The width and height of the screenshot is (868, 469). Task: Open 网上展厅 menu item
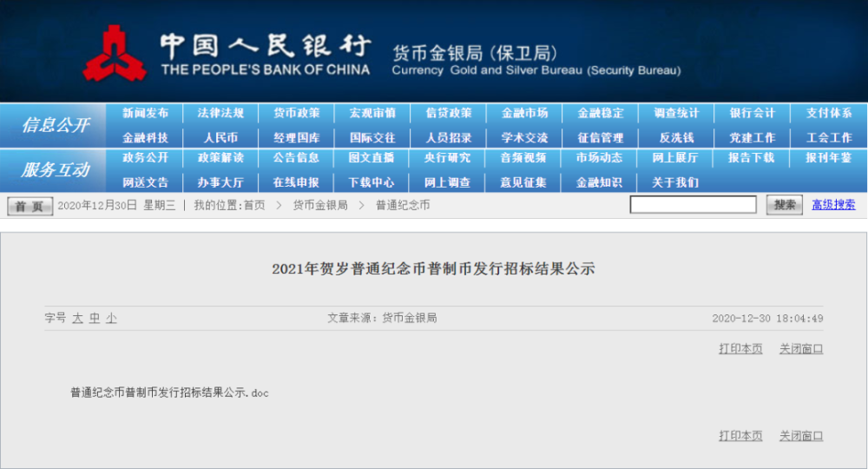674,157
